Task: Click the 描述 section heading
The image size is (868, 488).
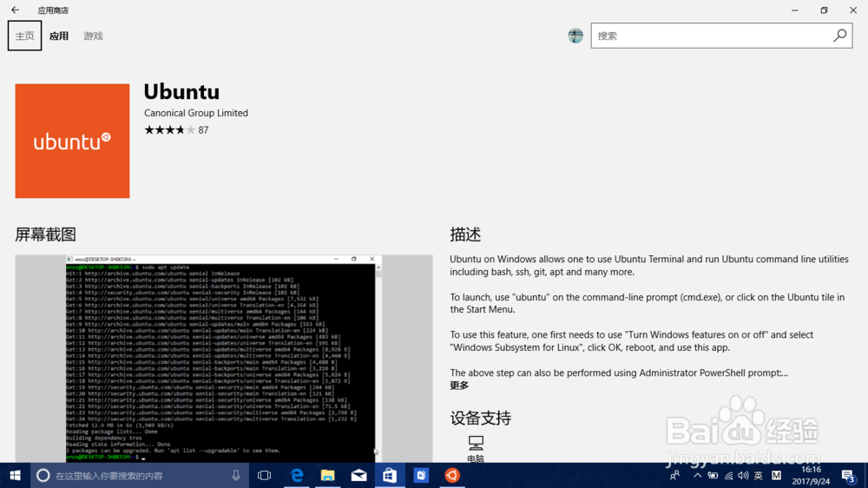Action: click(465, 234)
